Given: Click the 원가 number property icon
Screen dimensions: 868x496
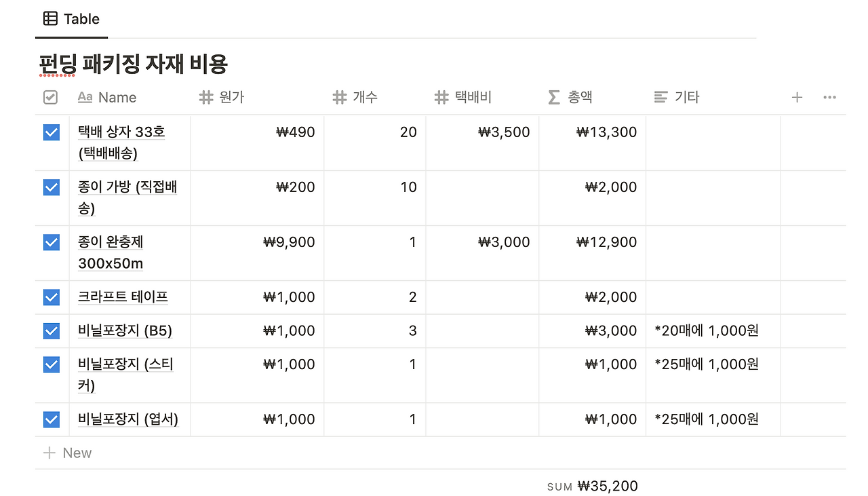Looking at the screenshot, I should pyautogui.click(x=206, y=97).
